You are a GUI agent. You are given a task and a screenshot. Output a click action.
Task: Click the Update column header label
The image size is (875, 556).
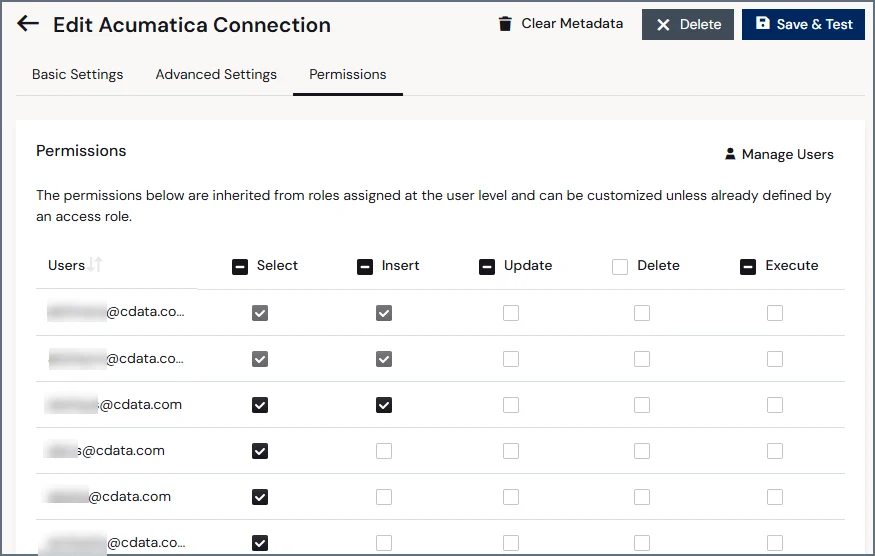(x=528, y=265)
